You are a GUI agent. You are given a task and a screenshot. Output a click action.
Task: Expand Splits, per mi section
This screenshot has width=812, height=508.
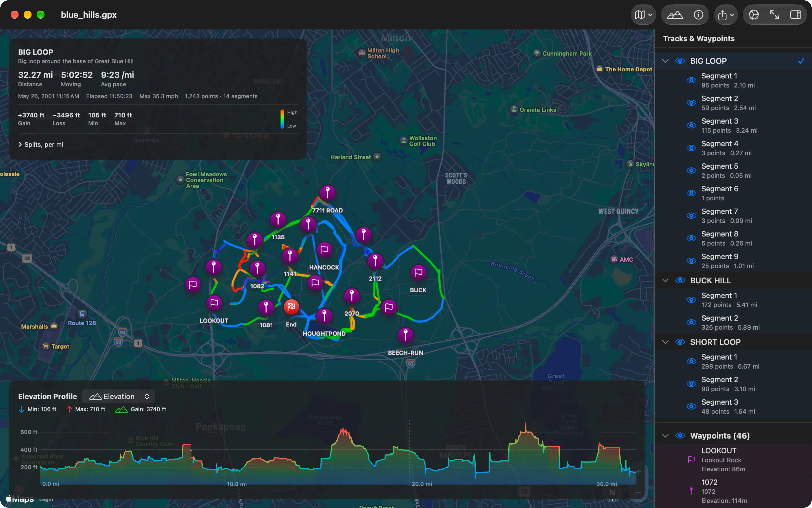[x=41, y=144]
